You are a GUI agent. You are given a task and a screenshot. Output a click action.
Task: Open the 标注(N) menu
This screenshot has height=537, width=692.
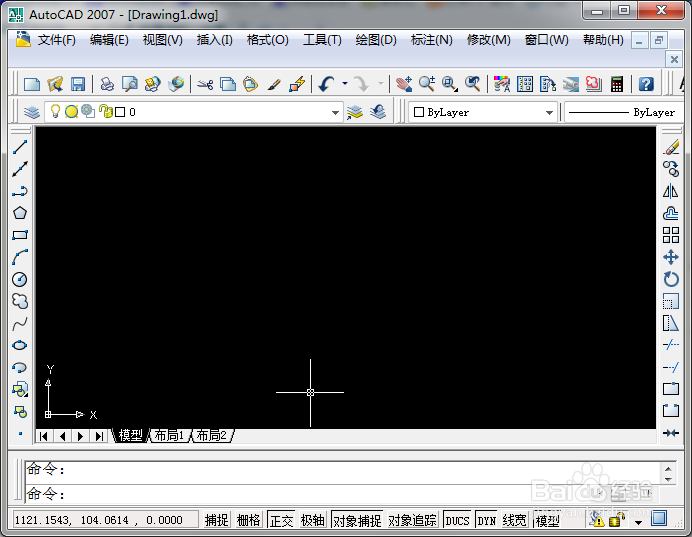[x=432, y=40]
